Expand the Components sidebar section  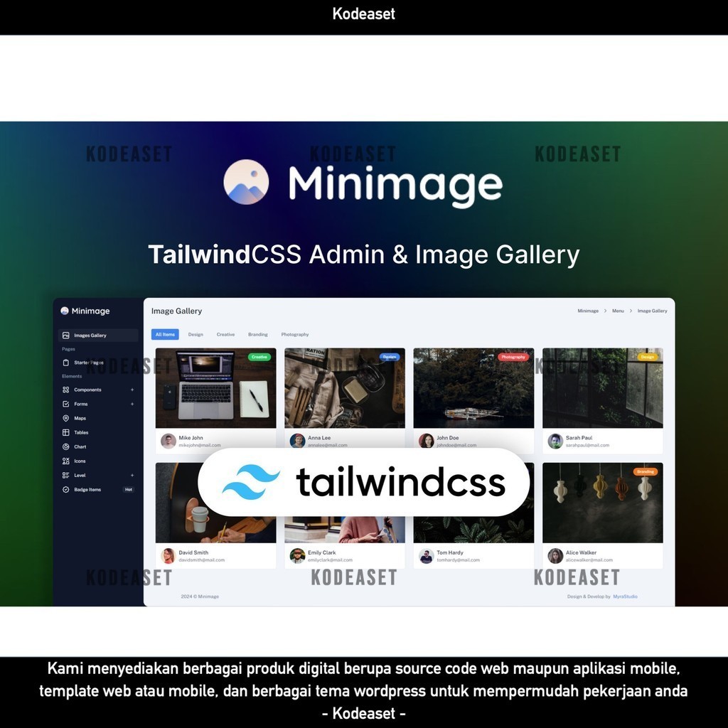point(132,390)
